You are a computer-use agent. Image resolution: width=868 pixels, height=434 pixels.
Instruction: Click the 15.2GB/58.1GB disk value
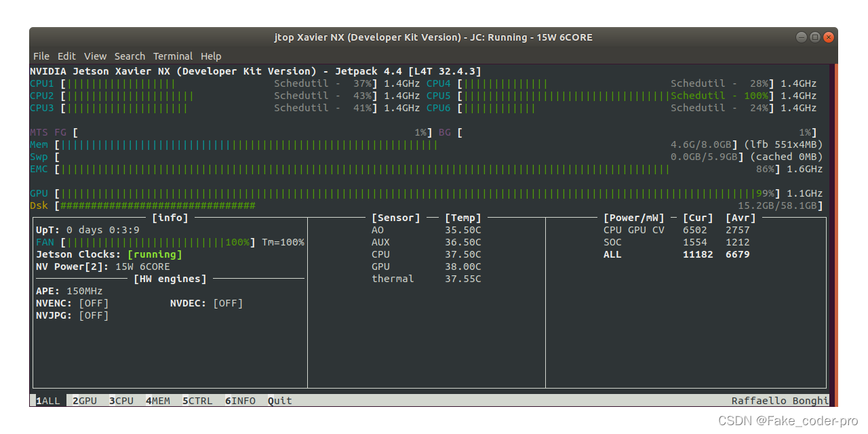click(777, 205)
